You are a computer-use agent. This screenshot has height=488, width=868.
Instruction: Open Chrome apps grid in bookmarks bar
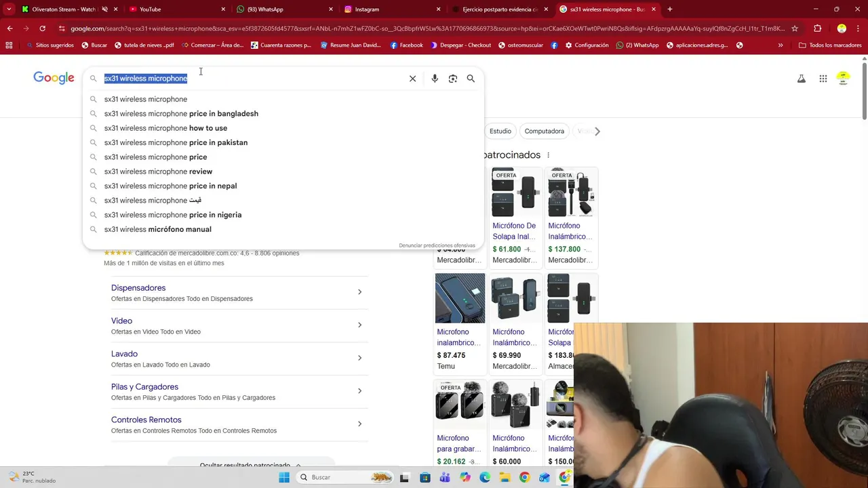[9, 45]
